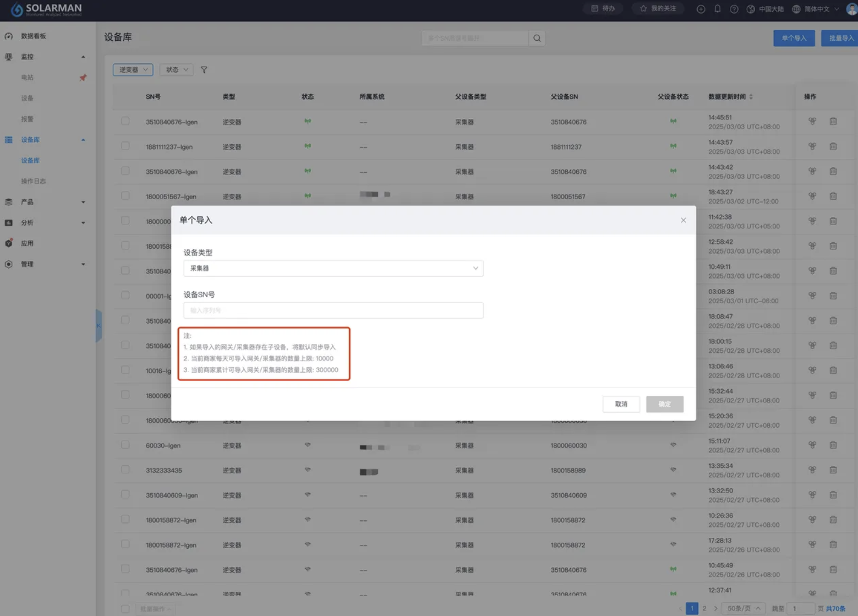This screenshot has width=858, height=616.
Task: Click the search magnifier icon
Action: [537, 38]
